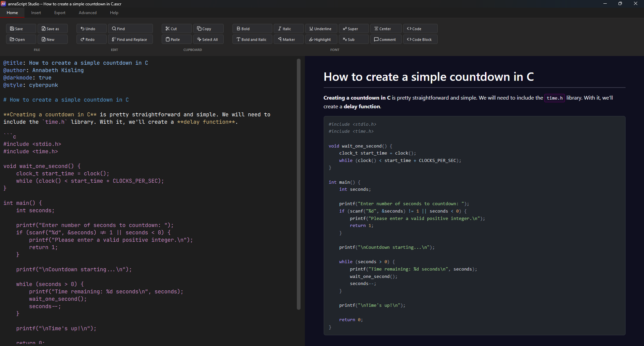
Task: Open the Help tab
Action: (114, 13)
